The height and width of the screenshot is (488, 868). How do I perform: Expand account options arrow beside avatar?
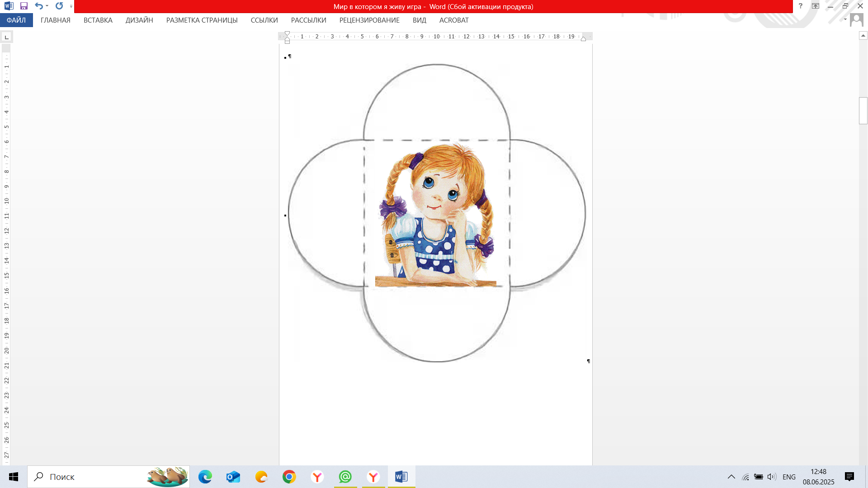[x=845, y=19]
